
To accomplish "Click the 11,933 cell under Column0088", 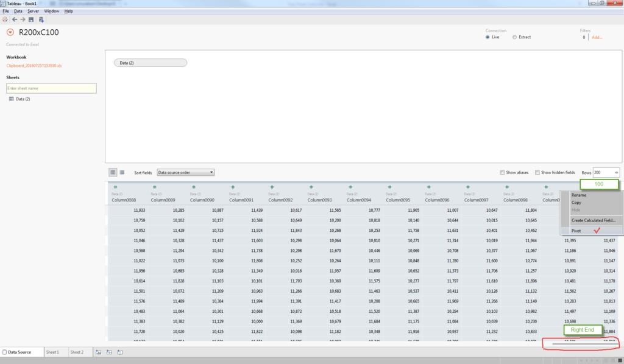I will tap(140, 210).
